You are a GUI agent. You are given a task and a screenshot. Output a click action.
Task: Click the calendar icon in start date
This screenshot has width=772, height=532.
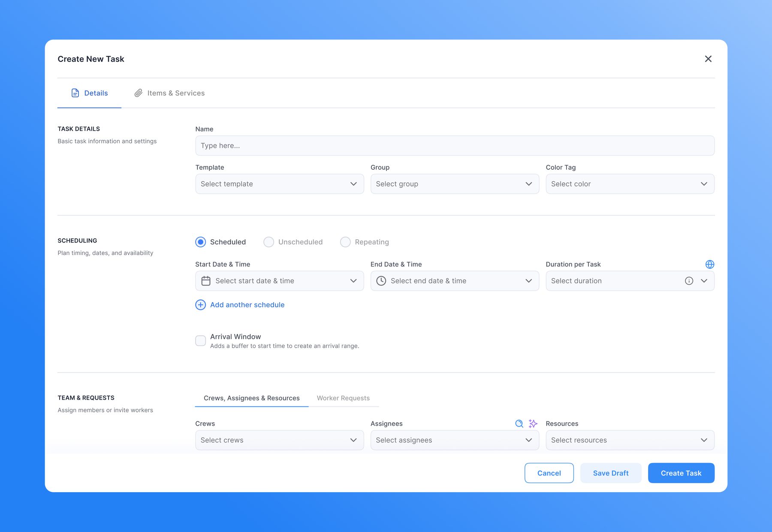click(206, 281)
